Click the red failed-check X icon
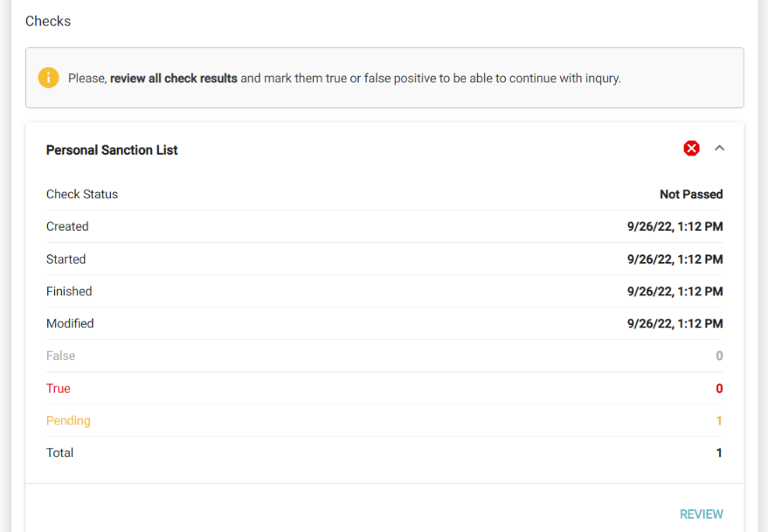This screenshot has width=768, height=532. click(691, 149)
